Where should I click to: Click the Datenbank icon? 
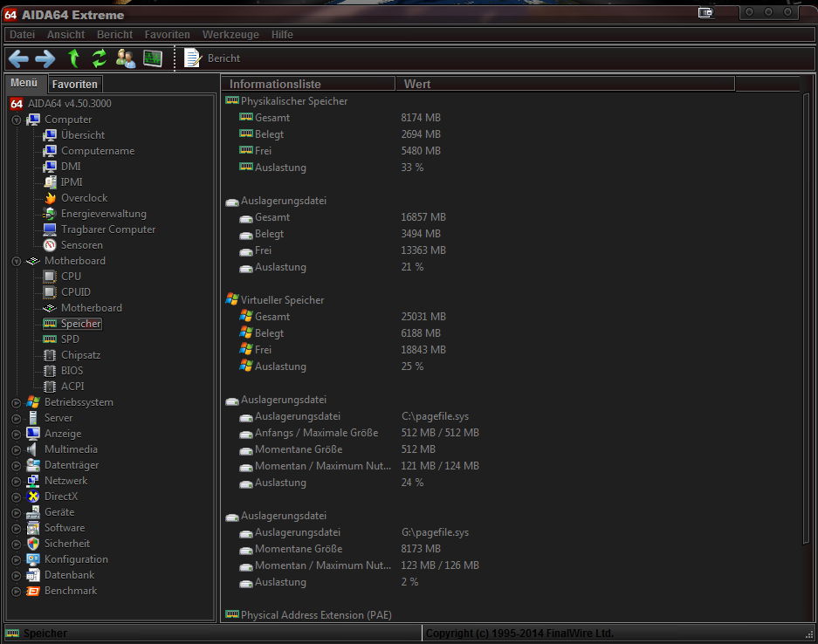click(x=33, y=575)
